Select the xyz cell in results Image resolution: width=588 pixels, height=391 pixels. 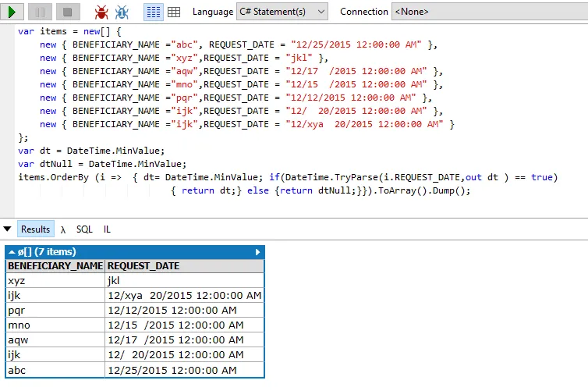coord(55,280)
